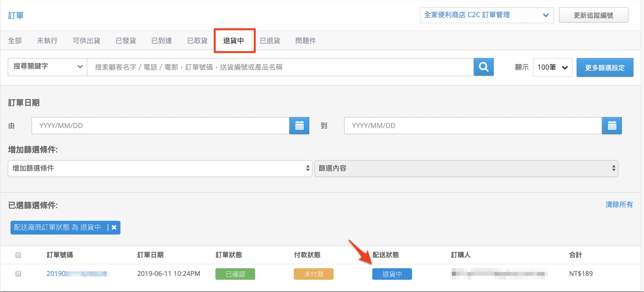Open the end date calendar picker
The width and height of the screenshot is (644, 292).
pyautogui.click(x=612, y=126)
